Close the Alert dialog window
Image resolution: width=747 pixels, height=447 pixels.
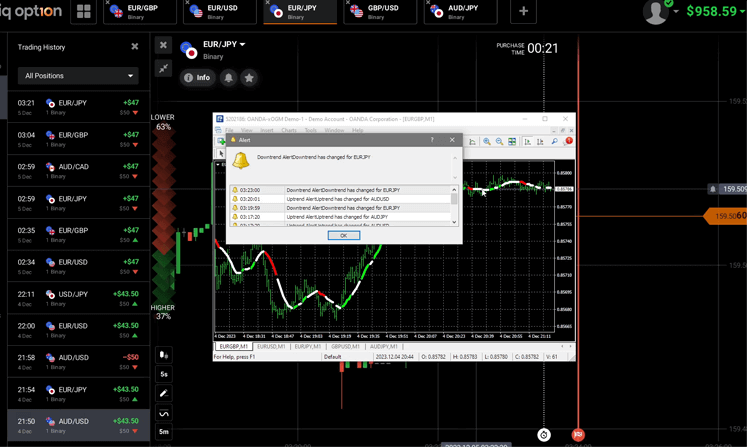[x=452, y=140]
